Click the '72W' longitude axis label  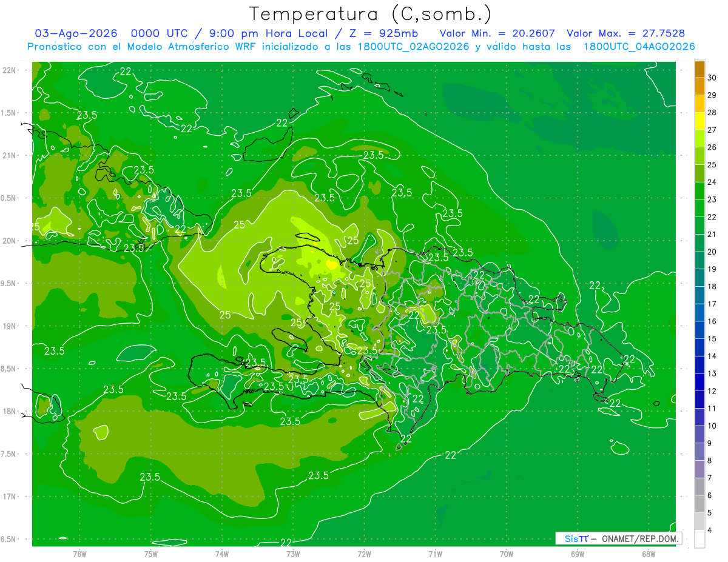tap(364, 554)
